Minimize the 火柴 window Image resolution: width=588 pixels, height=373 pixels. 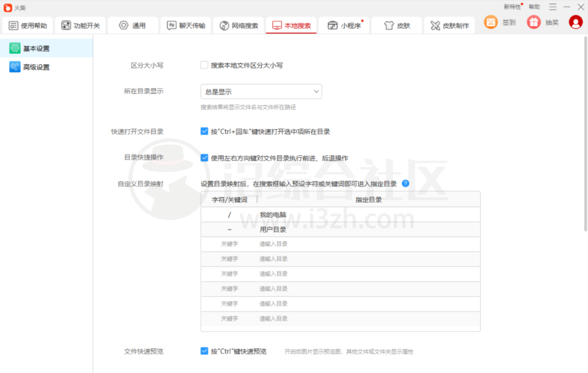(x=567, y=7)
